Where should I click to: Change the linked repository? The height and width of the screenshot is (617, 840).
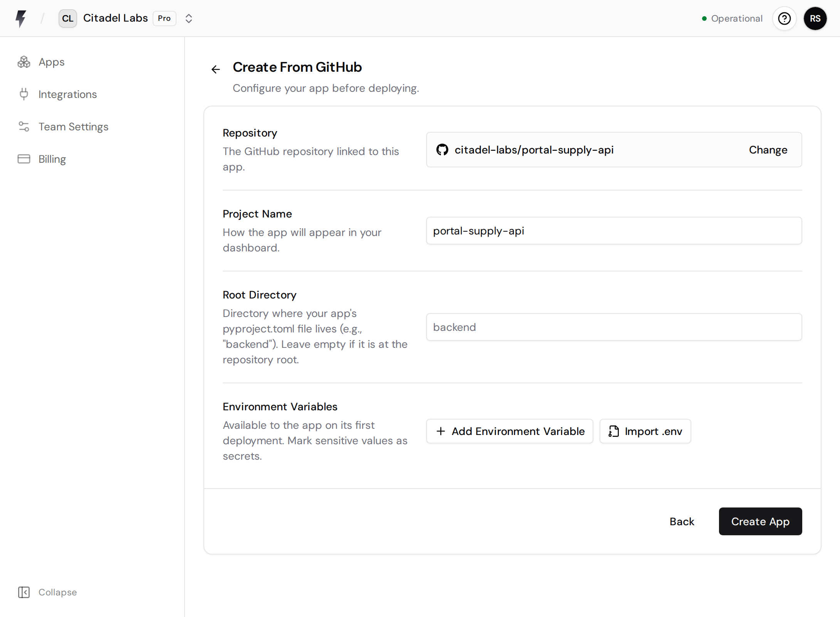point(768,150)
